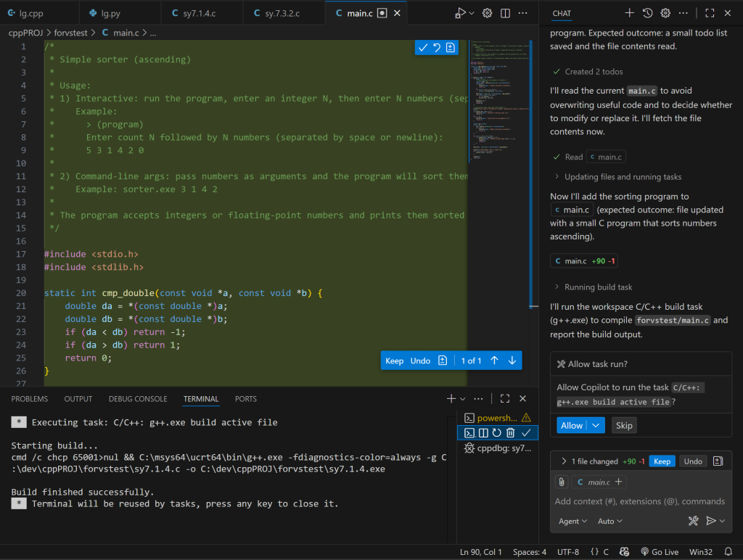The image size is (743, 560).
Task: Switch to the sy7.3.2.c tab
Action: tap(284, 12)
